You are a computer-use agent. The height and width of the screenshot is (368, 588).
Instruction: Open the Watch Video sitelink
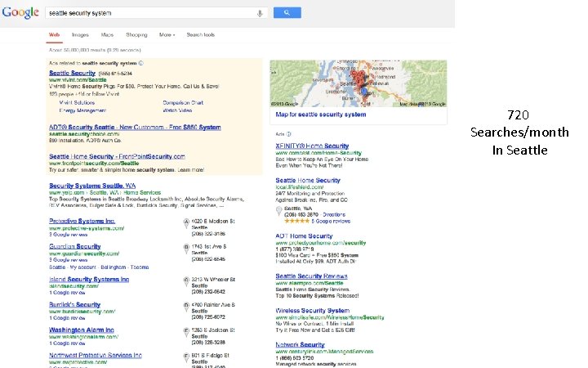[x=177, y=110]
